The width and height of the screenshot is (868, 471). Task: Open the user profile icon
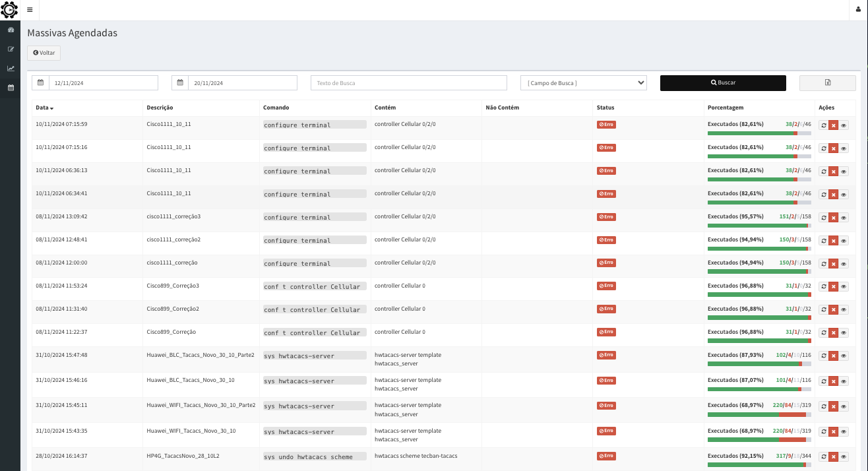tap(858, 10)
